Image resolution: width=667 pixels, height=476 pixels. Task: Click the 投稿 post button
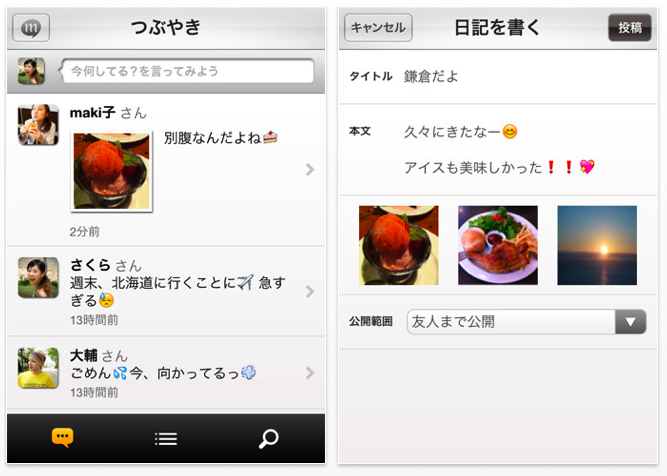[630, 28]
